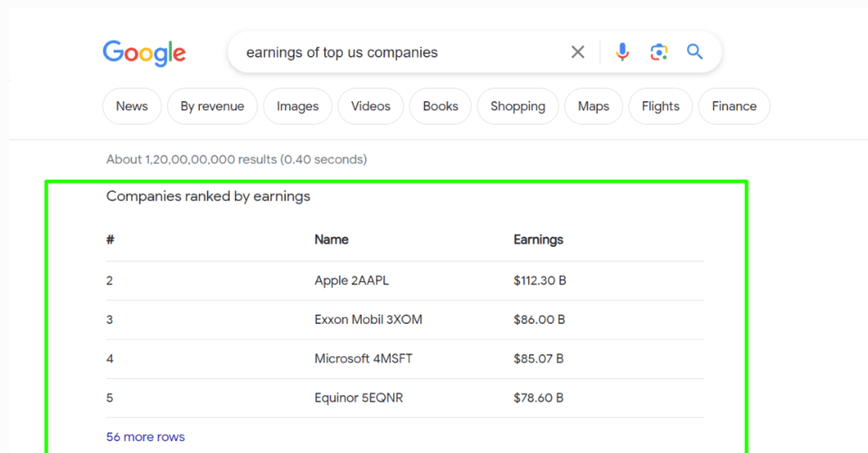Screen dimensions: 868x453
Task: Select the Microsoft 4MSFT cell
Action: coord(363,359)
